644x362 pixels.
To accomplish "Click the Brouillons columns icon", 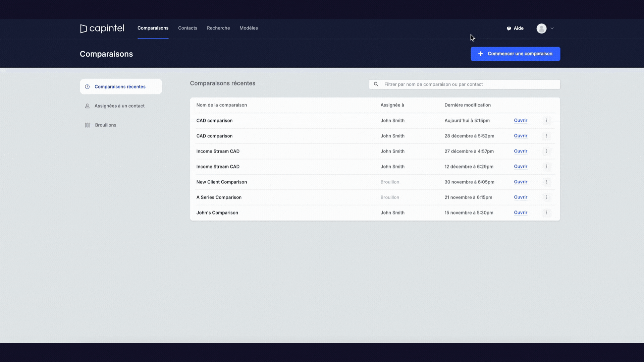I will coord(88,125).
